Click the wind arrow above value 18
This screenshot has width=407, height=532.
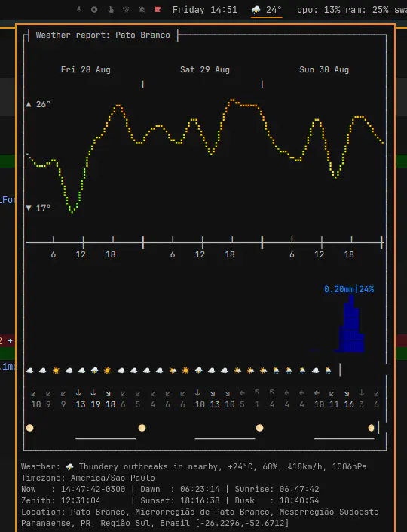[108, 393]
